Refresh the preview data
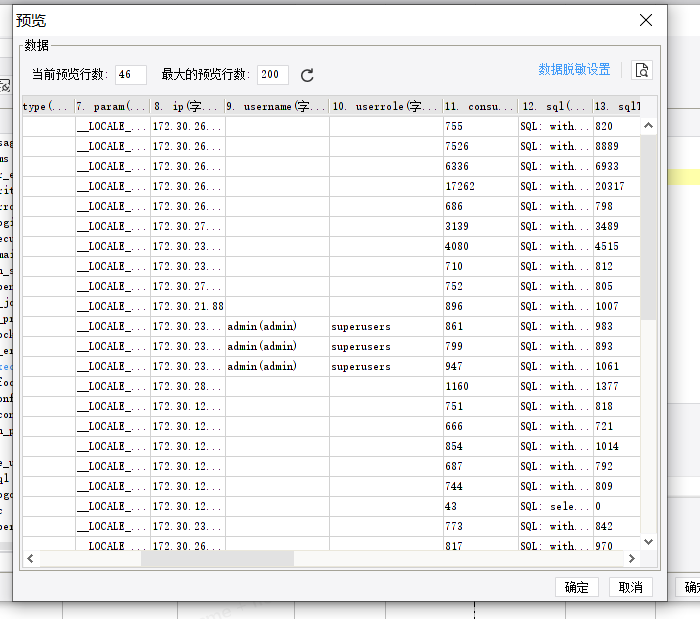This screenshot has width=700, height=619. point(307,75)
